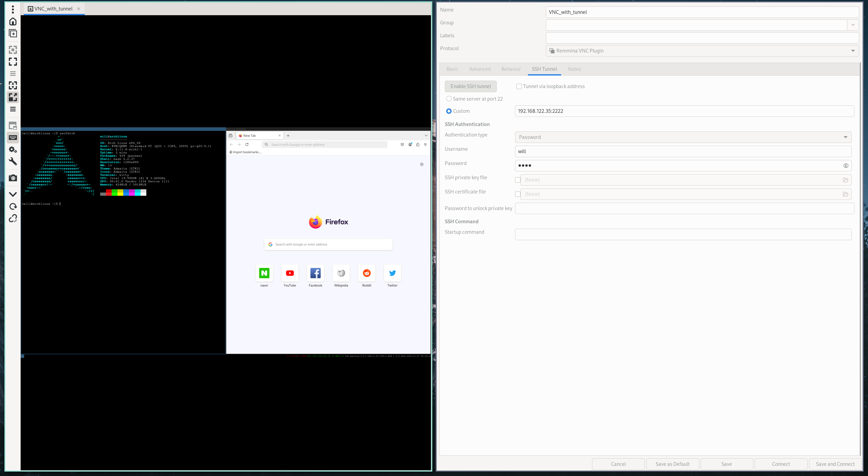Expand Authentication type dropdown
This screenshot has height=476, width=868.
pyautogui.click(x=683, y=137)
